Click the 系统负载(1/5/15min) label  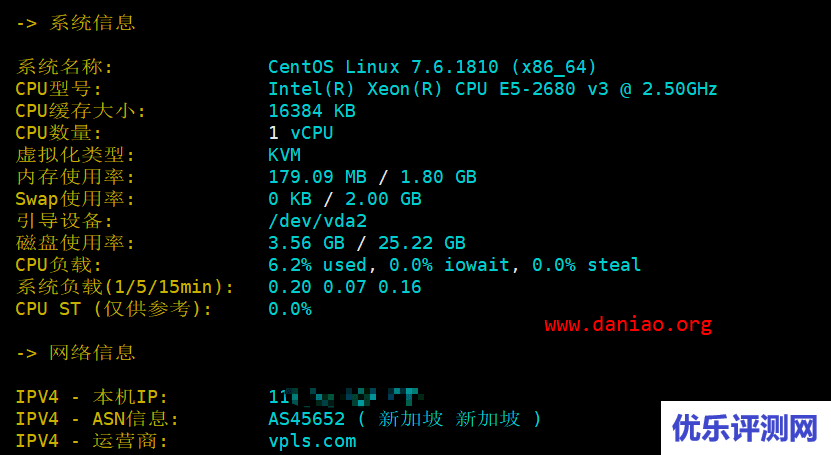coord(125,287)
